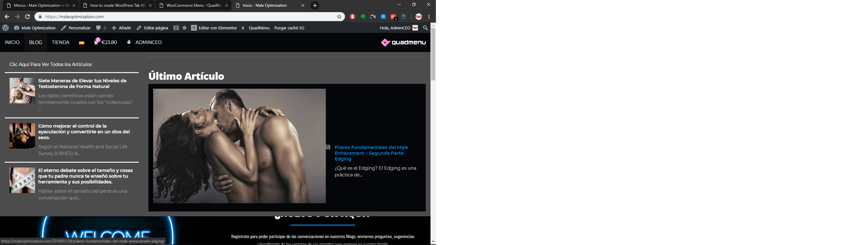868x245 pixels.
Task: Click the quadmenu logo
Action: 403,42
